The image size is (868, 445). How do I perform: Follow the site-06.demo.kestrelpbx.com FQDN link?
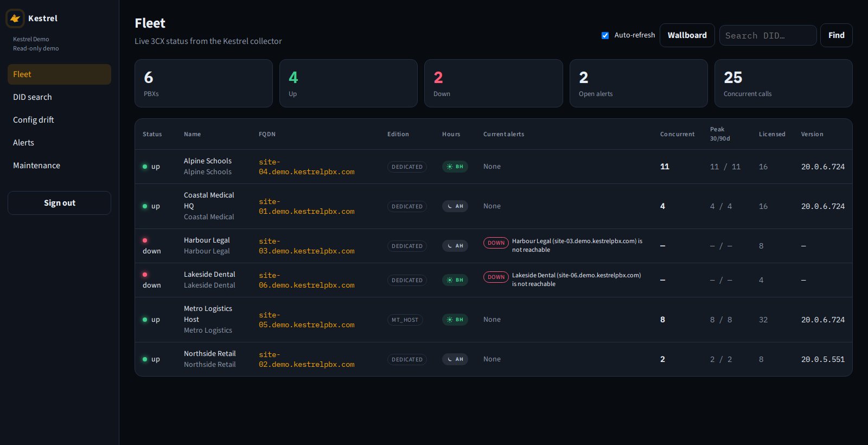coord(307,281)
